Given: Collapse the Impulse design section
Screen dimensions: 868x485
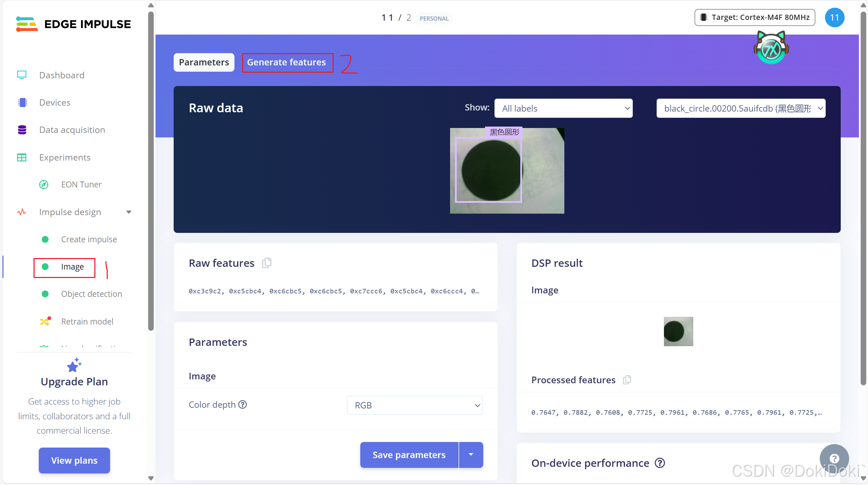Looking at the screenshot, I should pyautogui.click(x=129, y=212).
